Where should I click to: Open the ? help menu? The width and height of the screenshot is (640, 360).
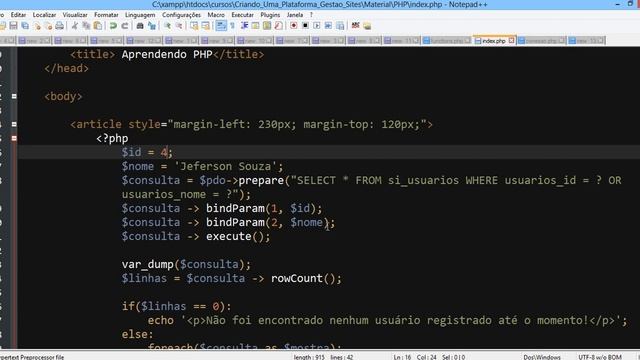coord(311,15)
